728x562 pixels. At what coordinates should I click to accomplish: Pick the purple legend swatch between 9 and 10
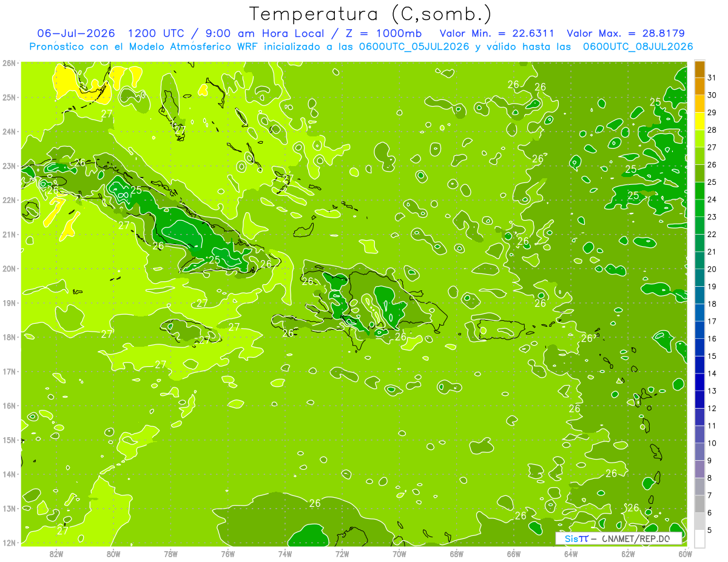(x=699, y=452)
